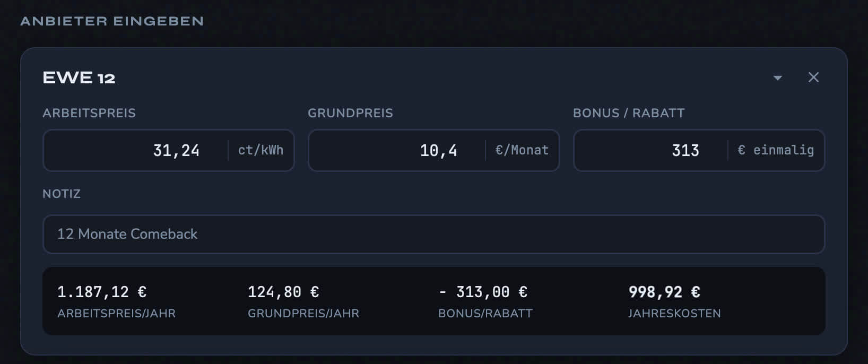Select the Arbeitspreis field label

tap(89, 113)
